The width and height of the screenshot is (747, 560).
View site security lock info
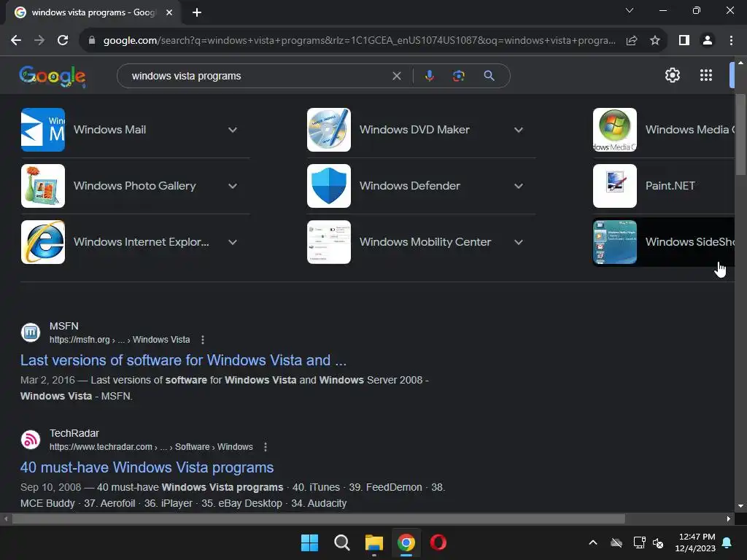coord(92,41)
